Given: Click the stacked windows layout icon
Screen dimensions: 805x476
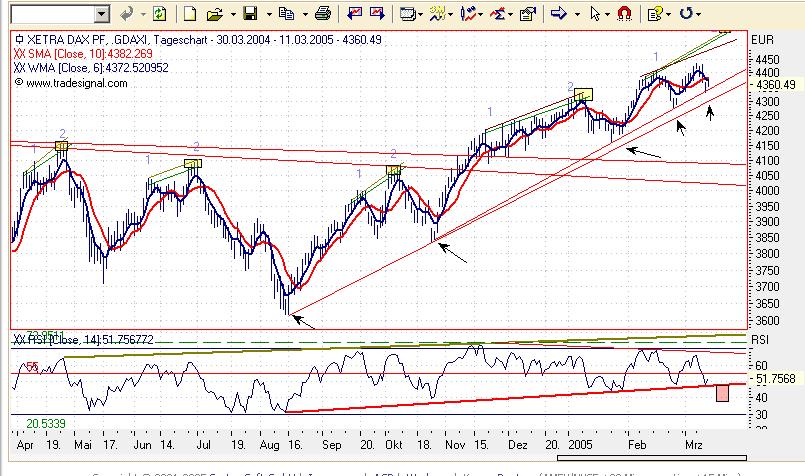Looking at the screenshot, I should 408,14.
